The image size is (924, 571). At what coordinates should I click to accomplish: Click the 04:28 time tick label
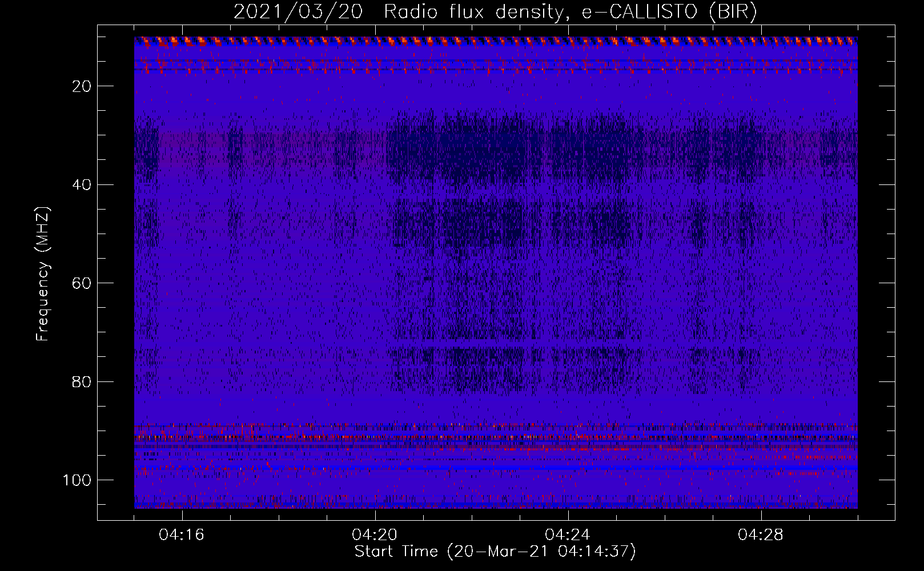761,535
